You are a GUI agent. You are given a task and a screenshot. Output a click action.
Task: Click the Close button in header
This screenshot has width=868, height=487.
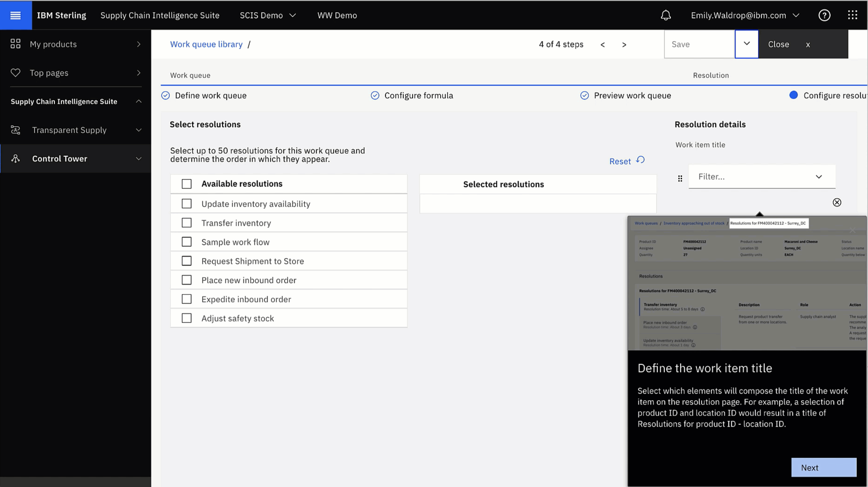pos(778,44)
